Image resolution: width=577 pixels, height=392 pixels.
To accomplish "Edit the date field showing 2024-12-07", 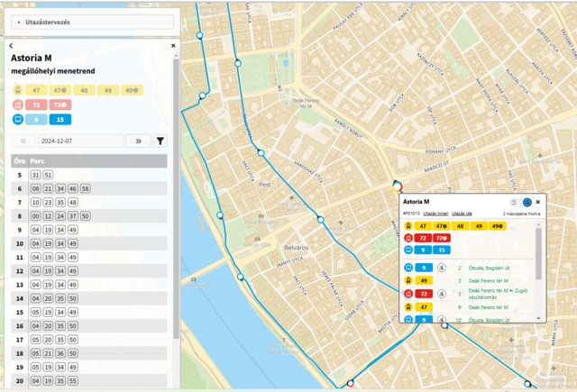I will pyautogui.click(x=80, y=141).
